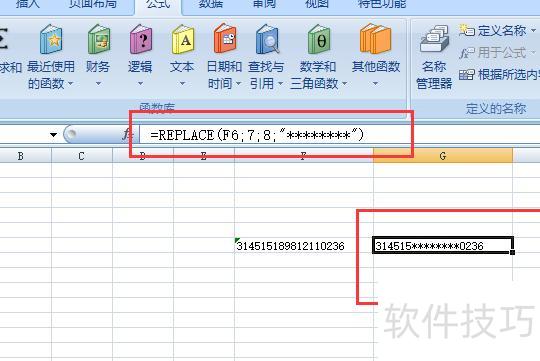
Task: Switch to the Special Features (特色功能) tab
Action: coord(382,4)
